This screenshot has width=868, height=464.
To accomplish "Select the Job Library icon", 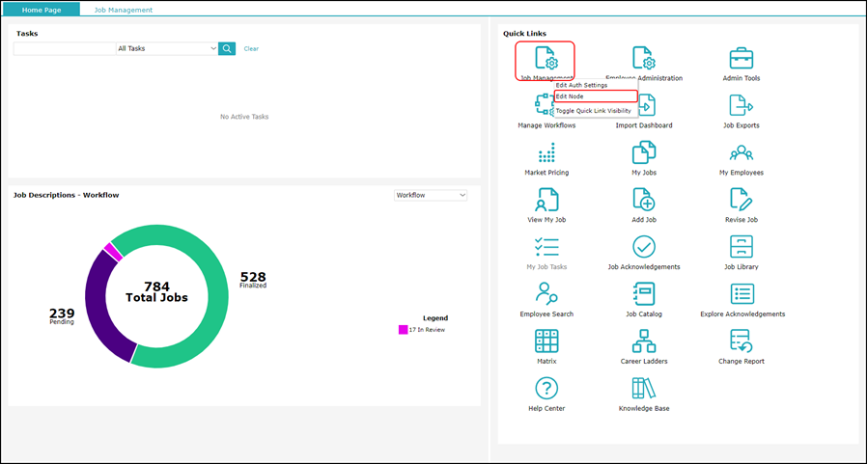I will (741, 246).
